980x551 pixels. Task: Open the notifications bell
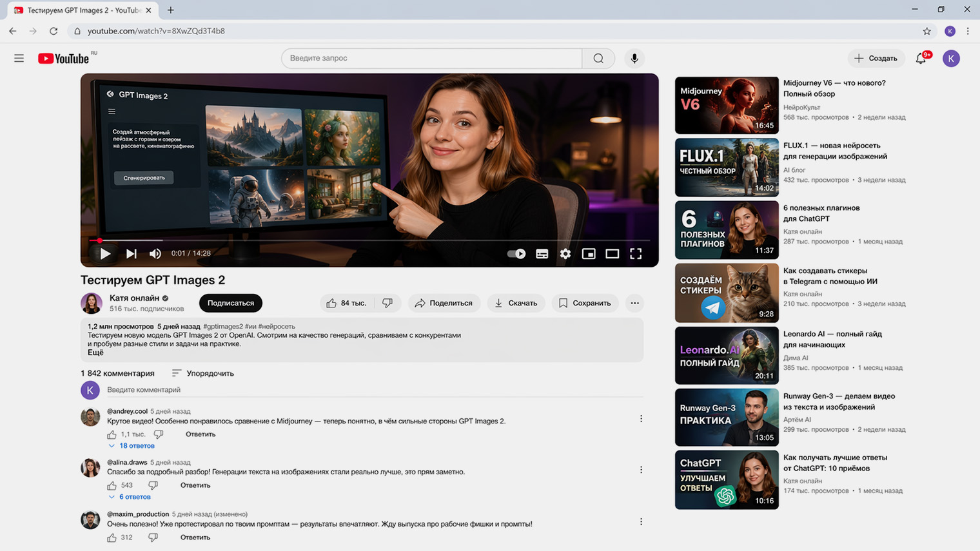[x=921, y=59]
